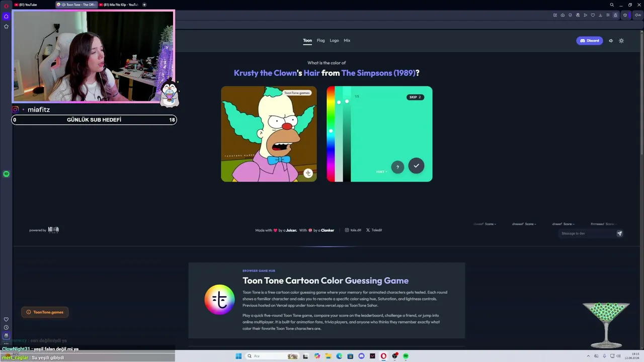Add page to favorites heart icon

593,15
